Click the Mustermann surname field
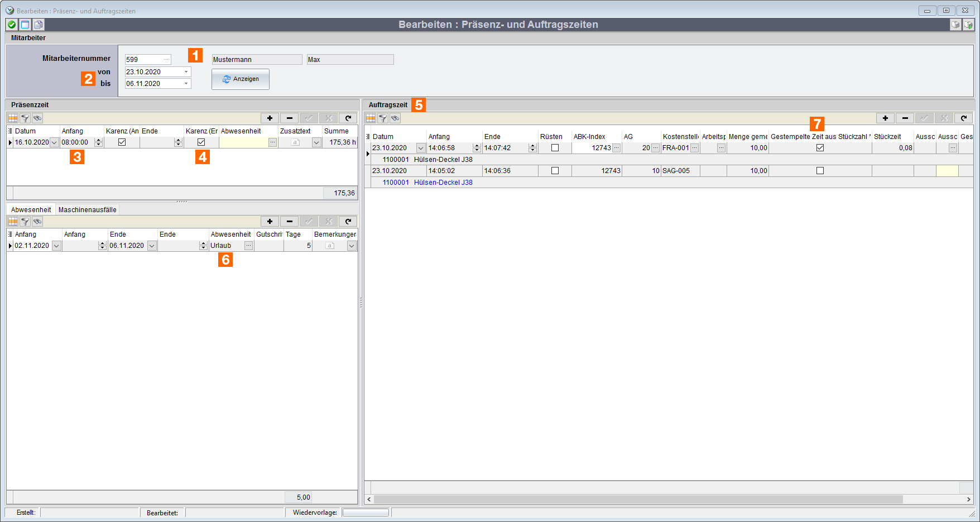Image resolution: width=980 pixels, height=522 pixels. coord(257,60)
